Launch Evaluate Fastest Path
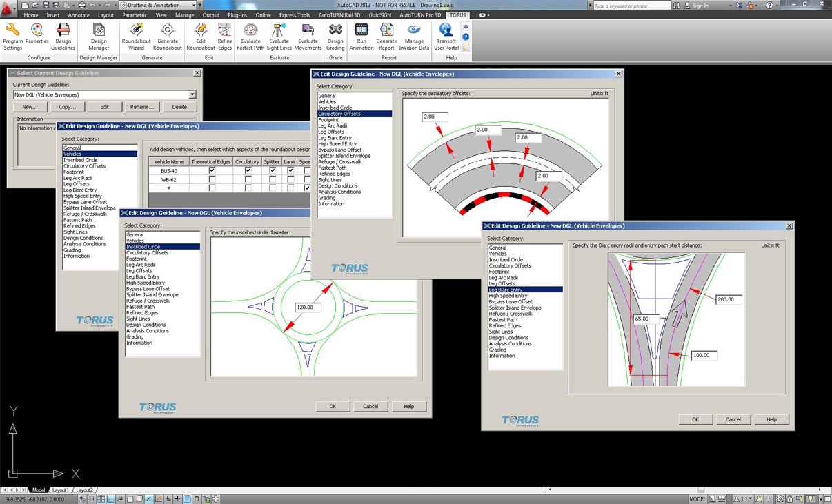 [250, 31]
